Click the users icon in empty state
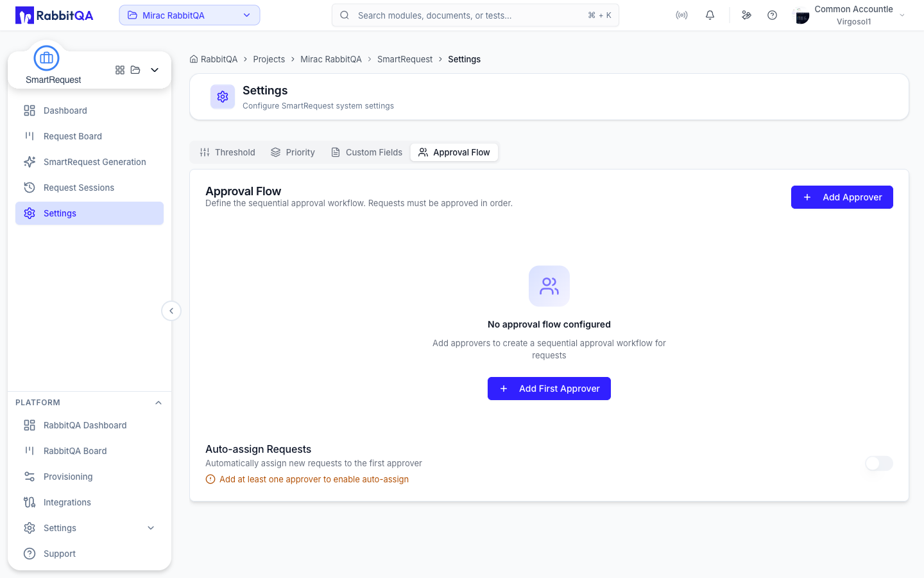The width and height of the screenshot is (924, 578). click(549, 286)
